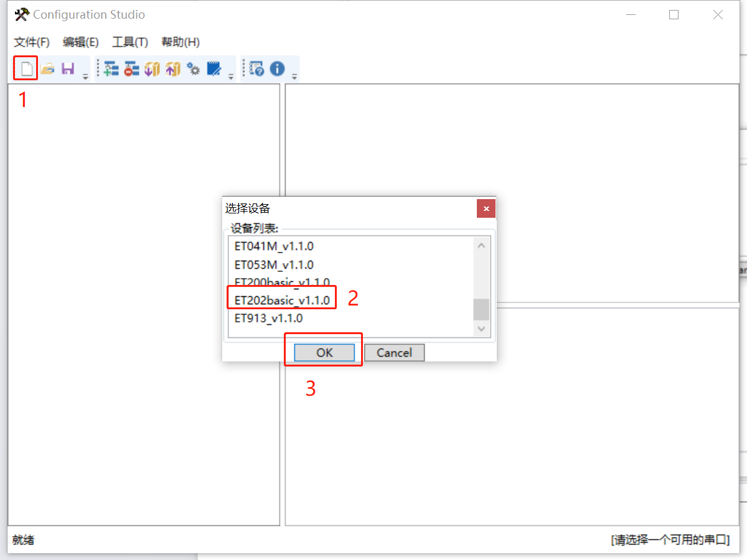Click device list scrollbar up arrow
The width and height of the screenshot is (747, 560).
coord(481,245)
